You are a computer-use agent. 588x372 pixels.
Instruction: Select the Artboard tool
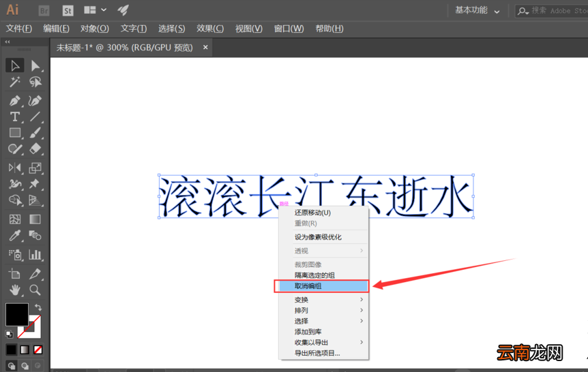[15, 274]
